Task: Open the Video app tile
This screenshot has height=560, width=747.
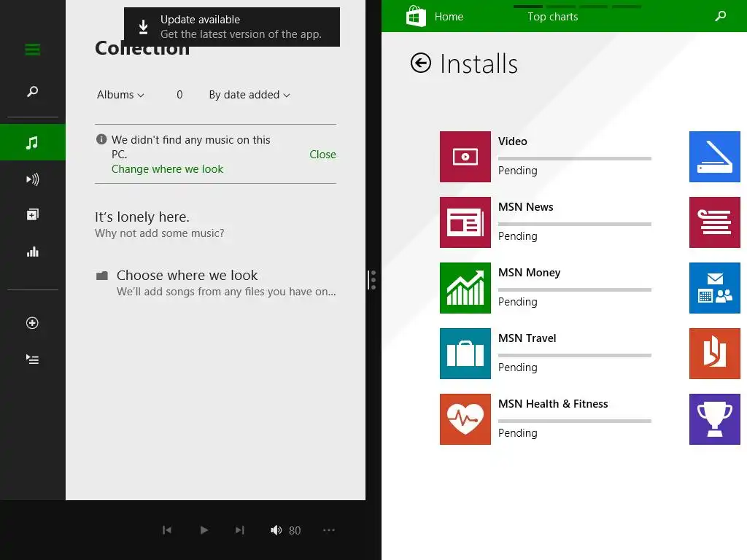Action: (465, 157)
